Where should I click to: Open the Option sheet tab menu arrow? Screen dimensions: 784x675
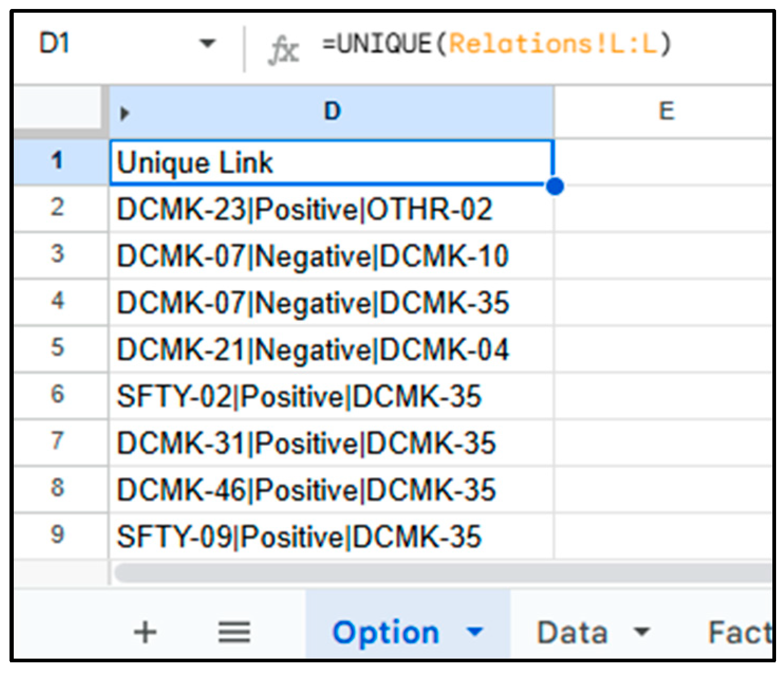475,631
